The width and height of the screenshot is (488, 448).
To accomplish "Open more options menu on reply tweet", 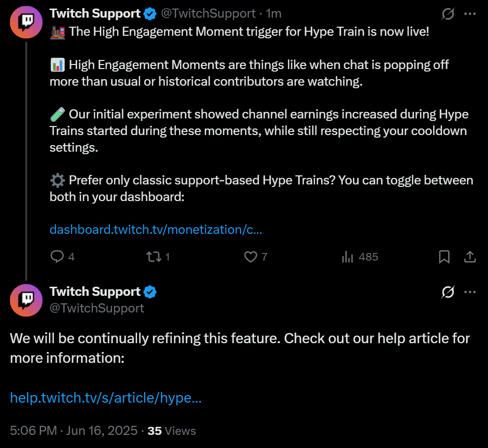I will click(x=470, y=292).
